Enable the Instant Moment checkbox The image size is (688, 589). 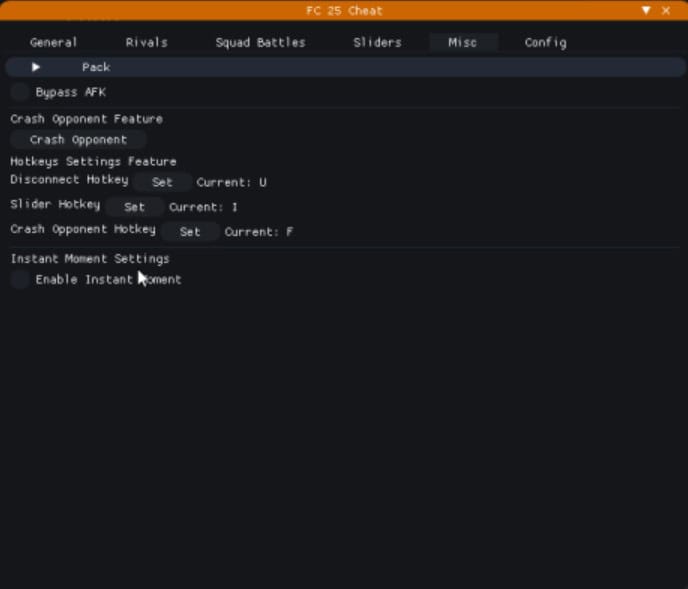(20, 280)
